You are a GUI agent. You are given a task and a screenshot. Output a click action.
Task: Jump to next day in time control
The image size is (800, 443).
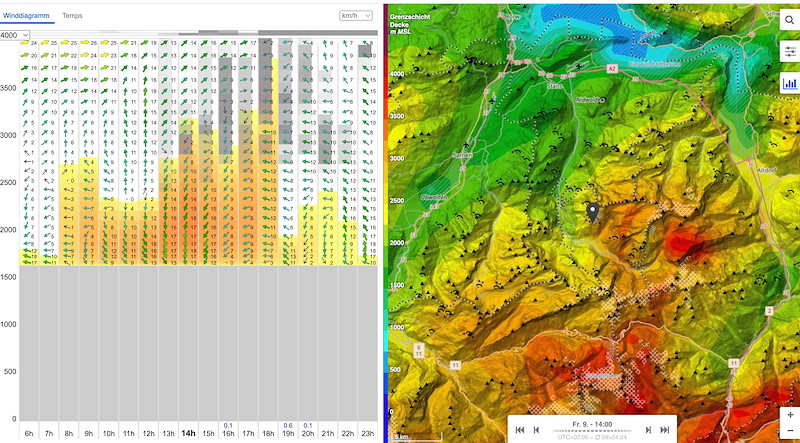click(665, 429)
